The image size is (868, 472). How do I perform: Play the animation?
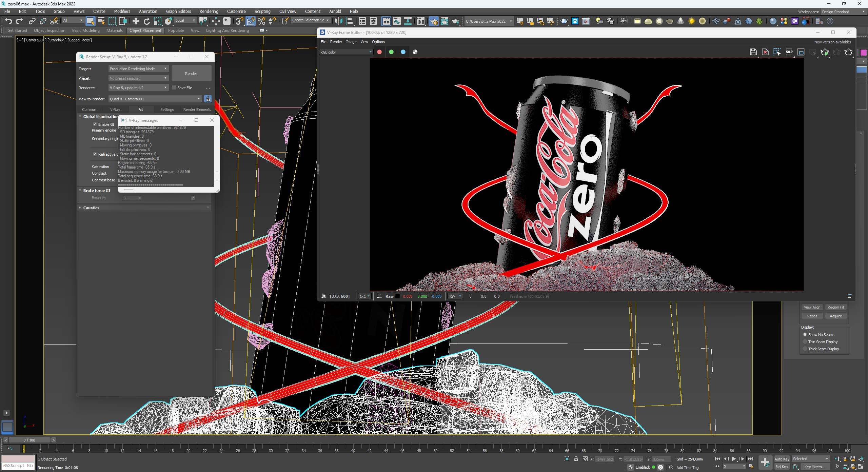click(734, 459)
